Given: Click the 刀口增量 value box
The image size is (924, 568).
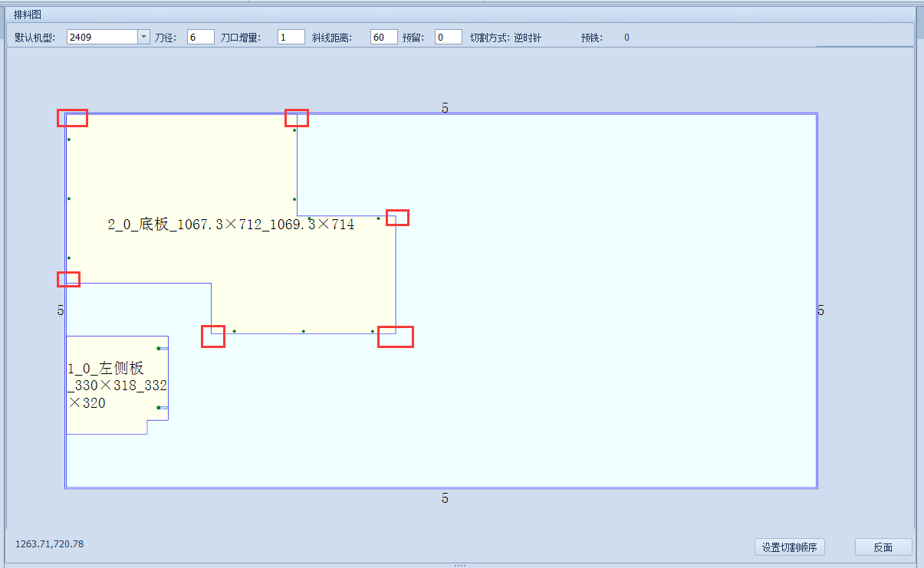Looking at the screenshot, I should point(291,37).
